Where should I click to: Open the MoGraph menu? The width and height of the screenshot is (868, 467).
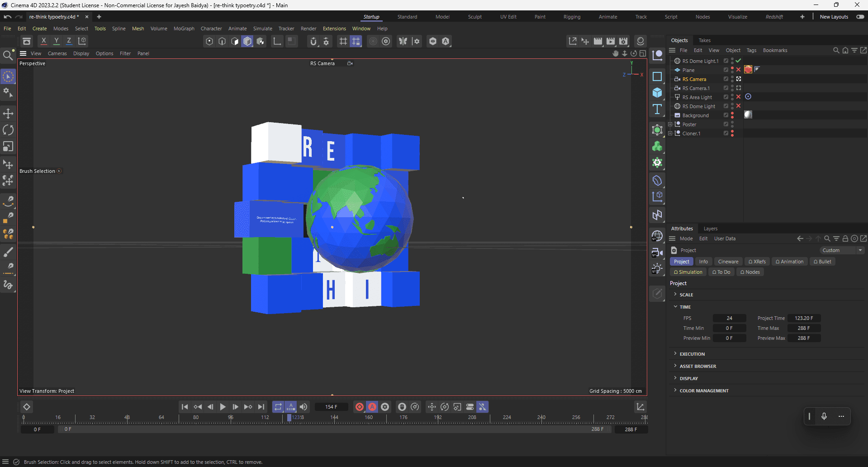click(x=184, y=29)
